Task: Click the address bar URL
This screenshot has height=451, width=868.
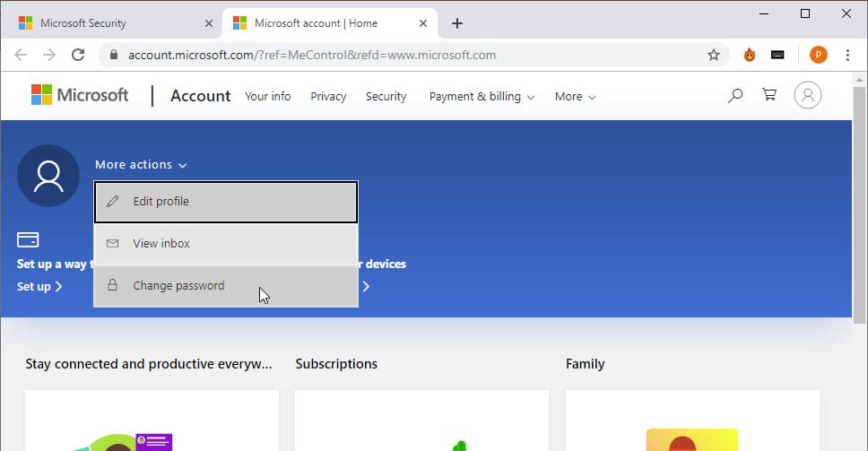Action: click(x=312, y=55)
